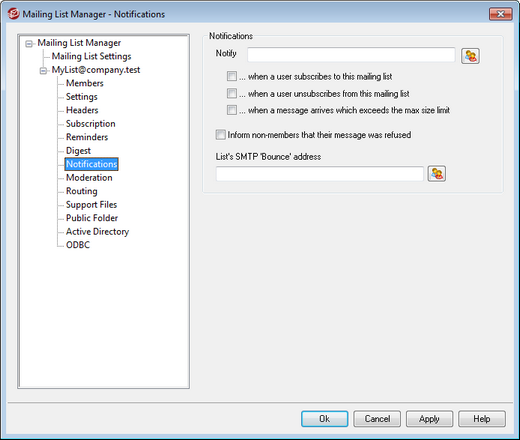Go to the Digest settings page

[x=78, y=151]
